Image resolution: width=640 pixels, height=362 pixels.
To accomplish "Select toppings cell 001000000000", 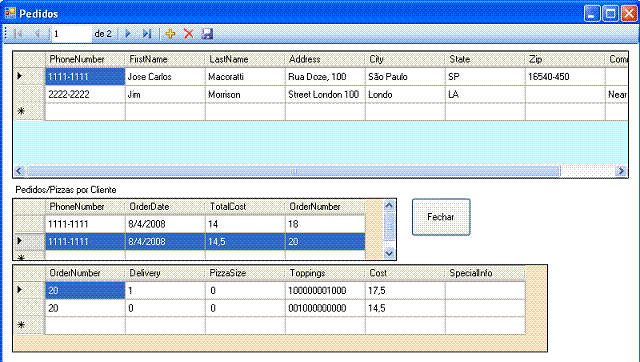I will [x=325, y=308].
